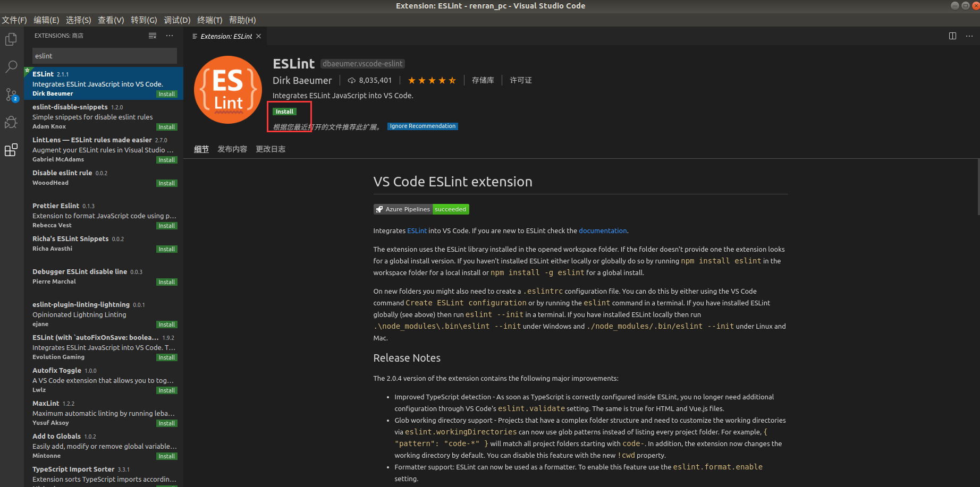Open the 存储库 repository link

483,80
